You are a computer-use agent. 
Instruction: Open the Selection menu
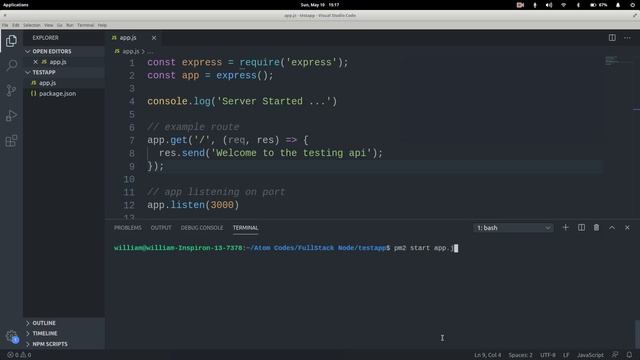coord(31,25)
